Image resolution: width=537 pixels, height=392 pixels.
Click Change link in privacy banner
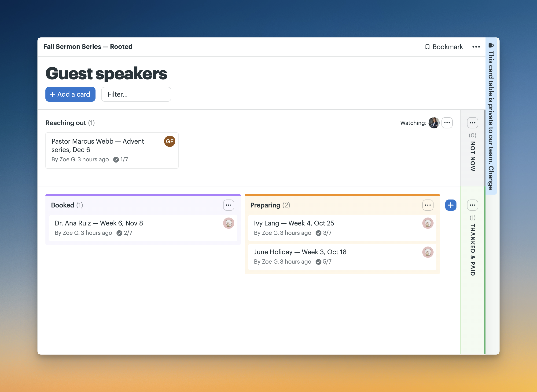click(x=491, y=178)
